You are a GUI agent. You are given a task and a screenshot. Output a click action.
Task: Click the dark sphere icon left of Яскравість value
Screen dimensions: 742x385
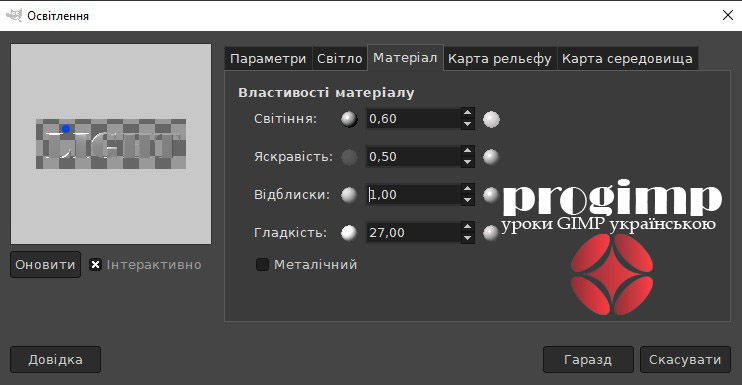349,157
